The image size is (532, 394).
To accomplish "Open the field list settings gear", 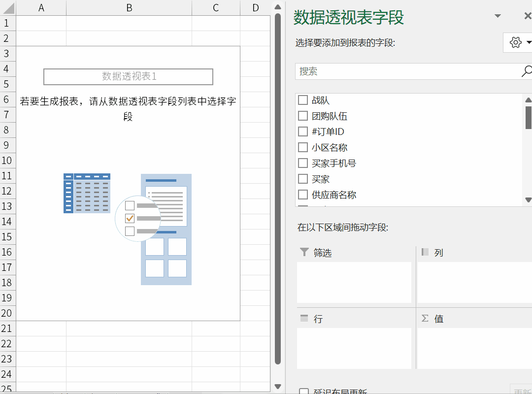I will tap(515, 42).
